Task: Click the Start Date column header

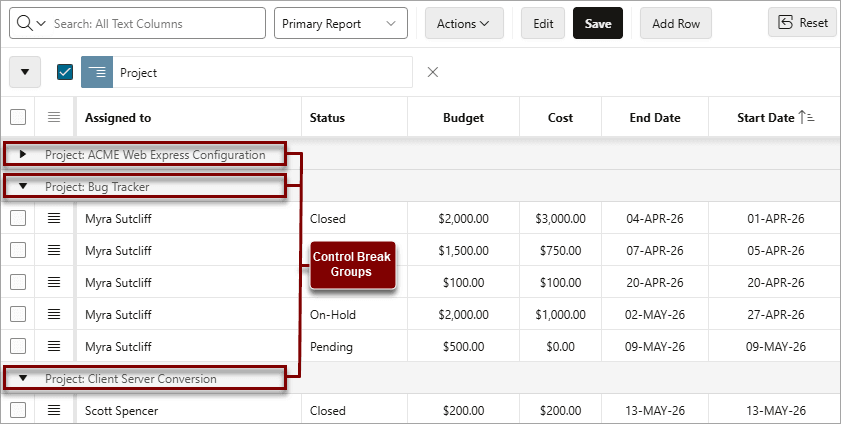Action: (x=765, y=118)
